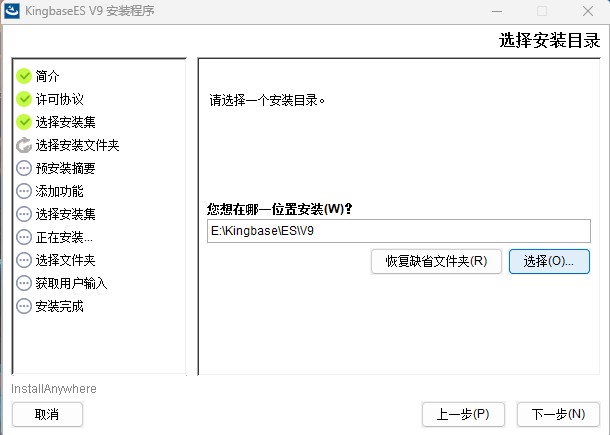
Task: Click the green checkmark icon beside 简介
Action: point(24,76)
